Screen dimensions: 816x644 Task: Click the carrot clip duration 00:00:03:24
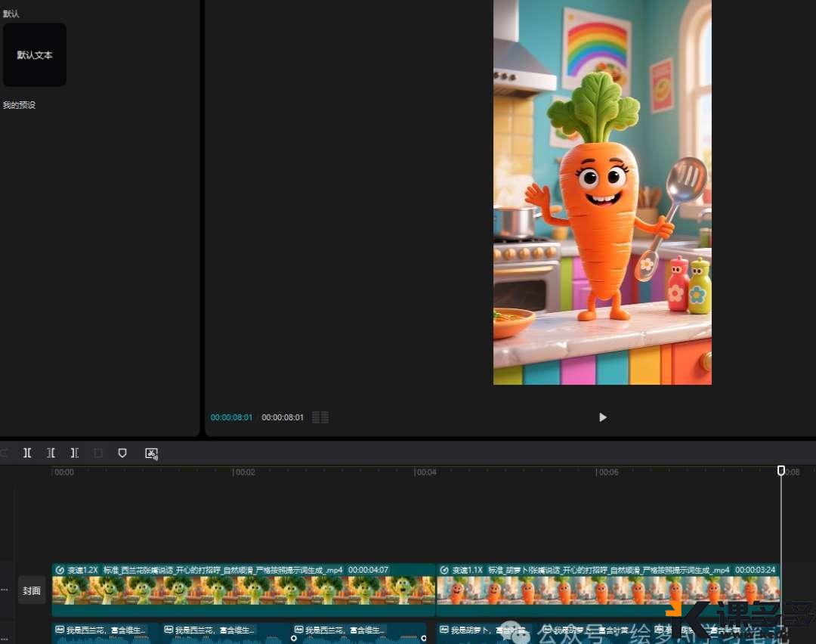(755, 570)
